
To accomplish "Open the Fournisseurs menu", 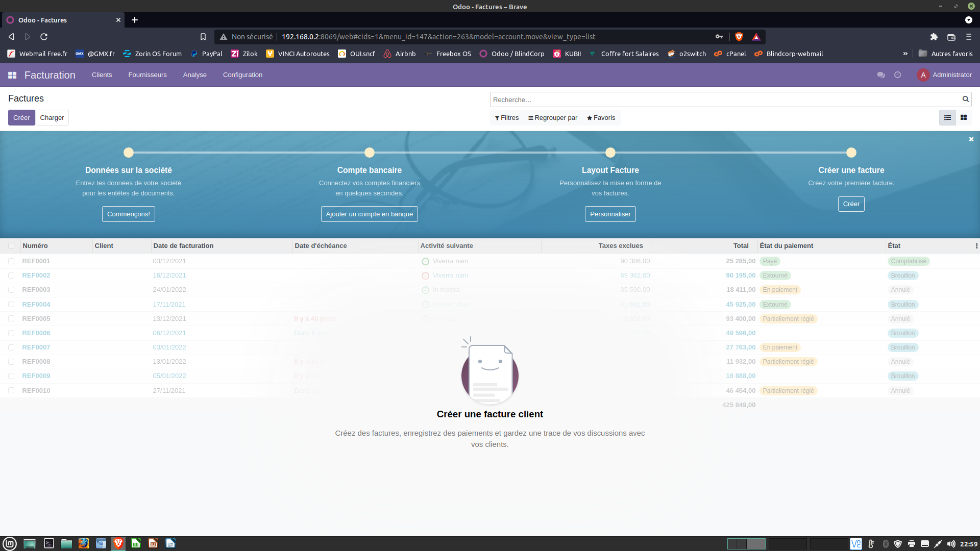I will click(x=148, y=75).
